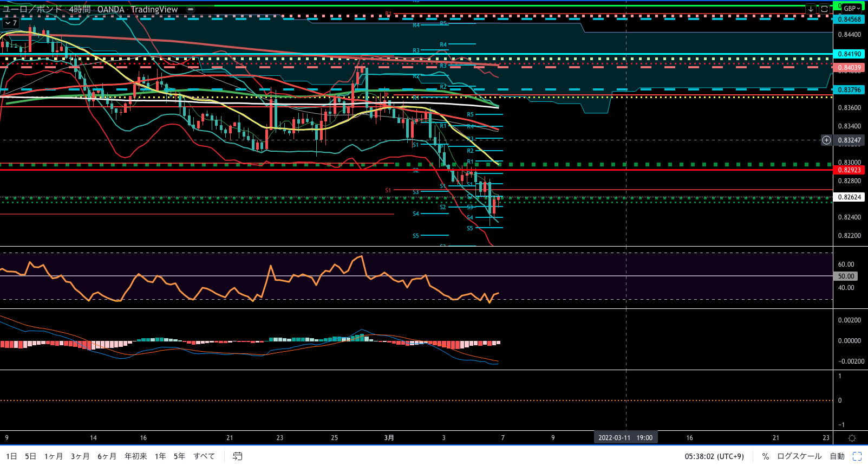The height and width of the screenshot is (465, 868).
Task: Toggle ログスケール log scale
Action: [799, 456]
